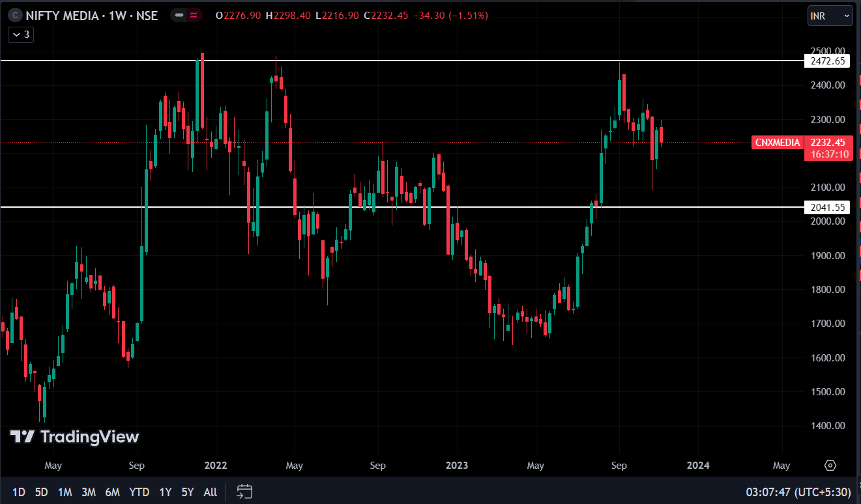The image size is (861, 504).
Task: Click the 1800.00 price axis label
Action: pos(826,290)
